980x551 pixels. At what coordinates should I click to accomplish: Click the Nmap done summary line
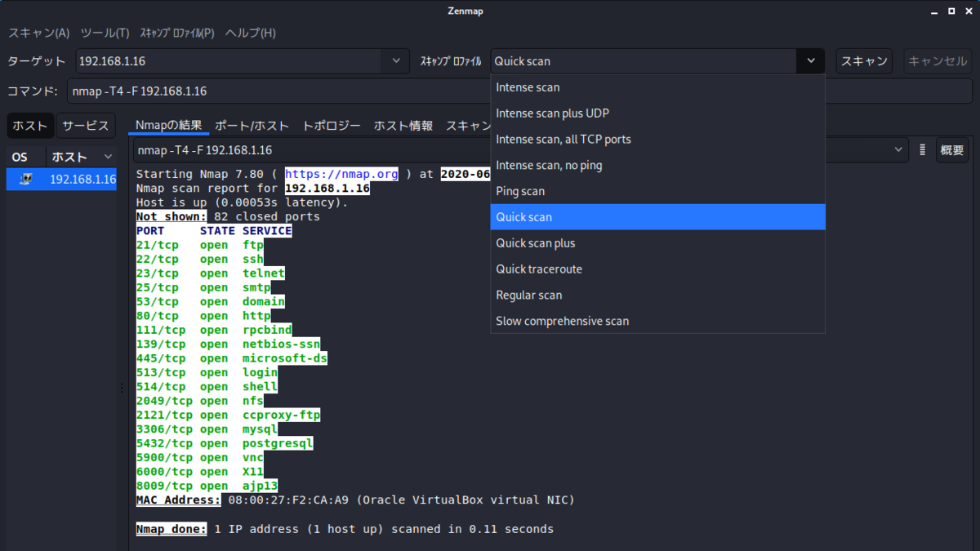[345, 529]
